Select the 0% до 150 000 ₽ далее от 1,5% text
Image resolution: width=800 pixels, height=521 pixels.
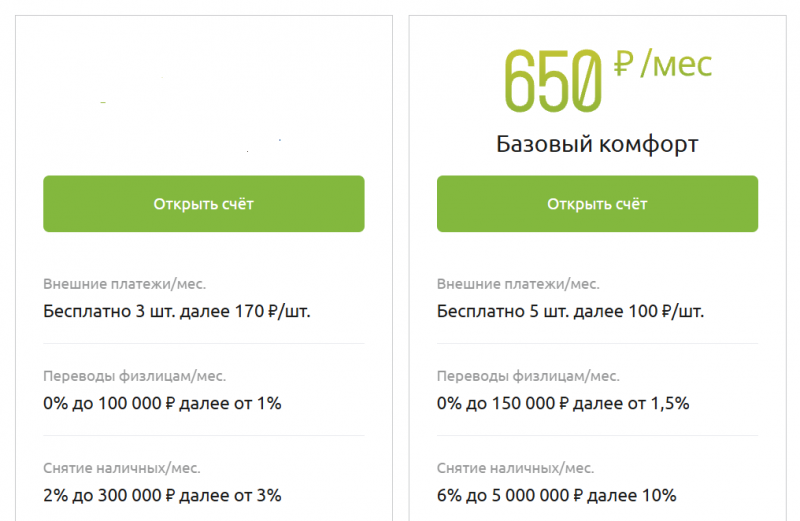[563, 403]
